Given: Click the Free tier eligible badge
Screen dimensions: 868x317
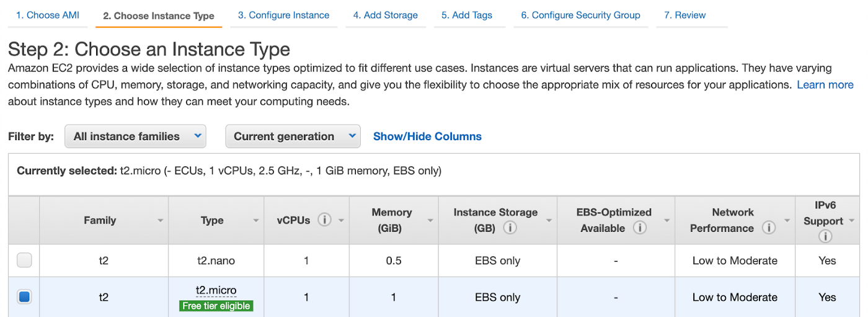Looking at the screenshot, I should 216,306.
